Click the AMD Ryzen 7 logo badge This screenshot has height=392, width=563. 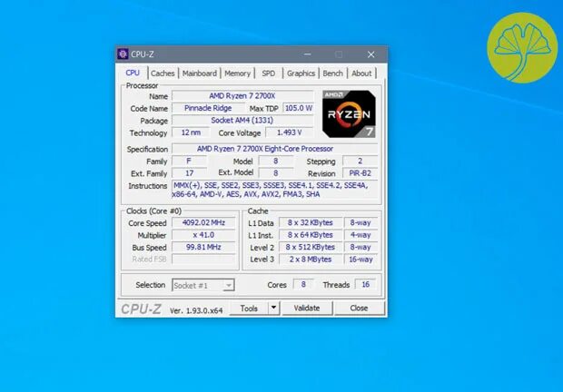349,114
